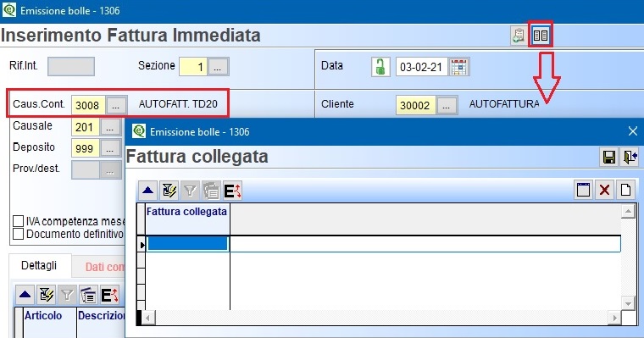Open calendar picker next to Data field
644x338 pixels.
point(458,67)
